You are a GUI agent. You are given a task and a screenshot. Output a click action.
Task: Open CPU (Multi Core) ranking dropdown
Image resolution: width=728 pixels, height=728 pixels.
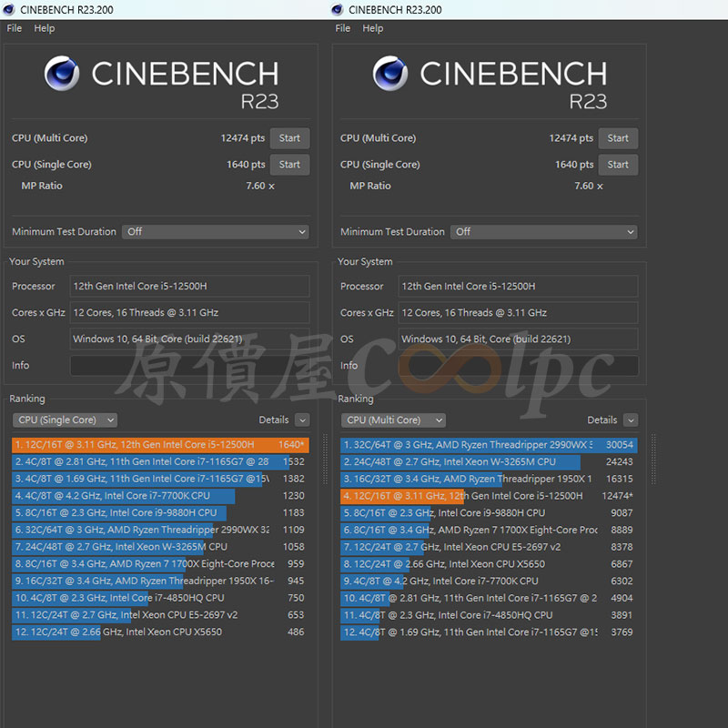393,420
